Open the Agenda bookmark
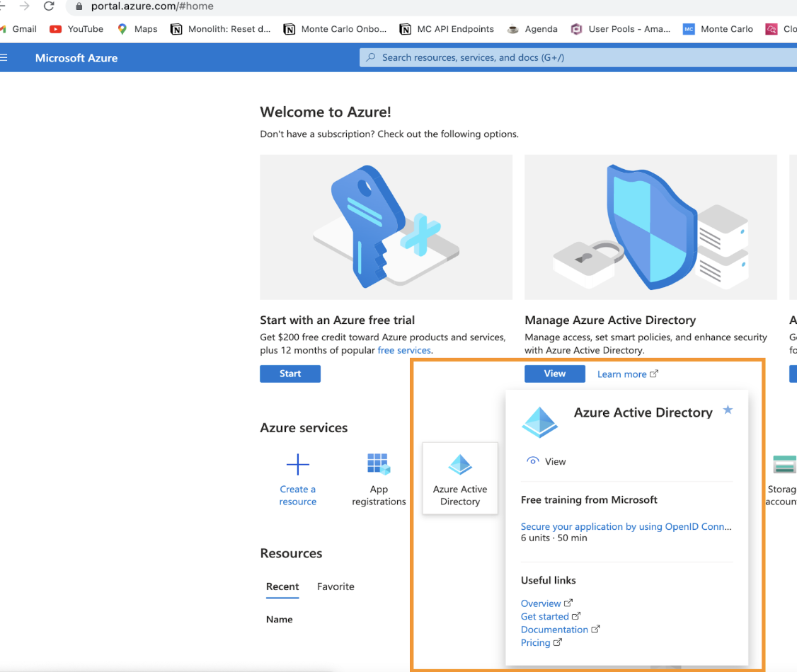The height and width of the screenshot is (672, 797). click(x=533, y=29)
